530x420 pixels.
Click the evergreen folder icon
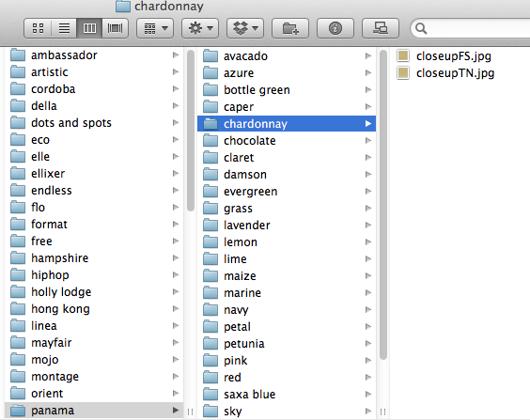[210, 192]
